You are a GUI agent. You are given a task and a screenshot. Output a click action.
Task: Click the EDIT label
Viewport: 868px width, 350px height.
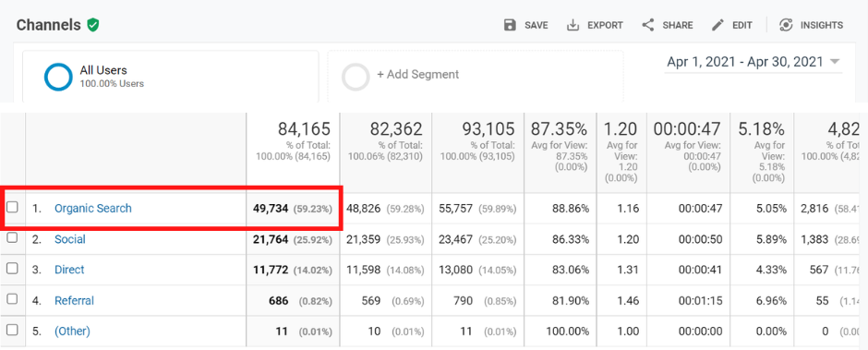(x=742, y=26)
